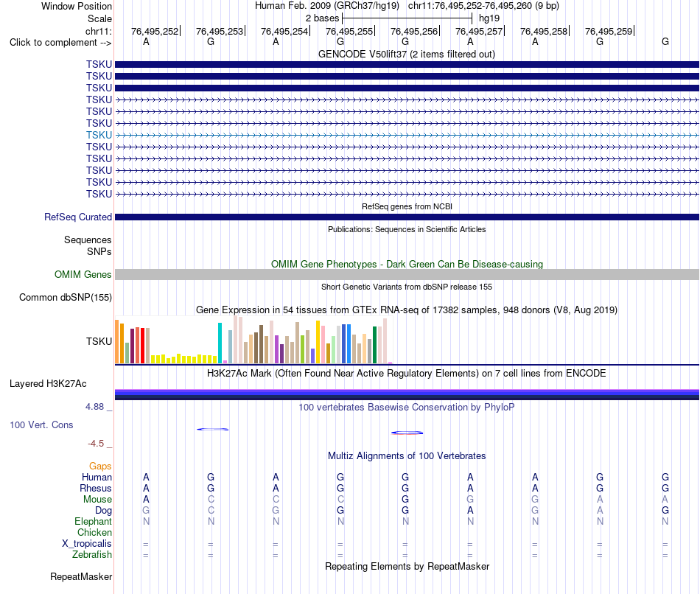Image resolution: width=700 pixels, height=594 pixels.
Task: Open GENCODE V50lift37 track title
Action: (406, 54)
